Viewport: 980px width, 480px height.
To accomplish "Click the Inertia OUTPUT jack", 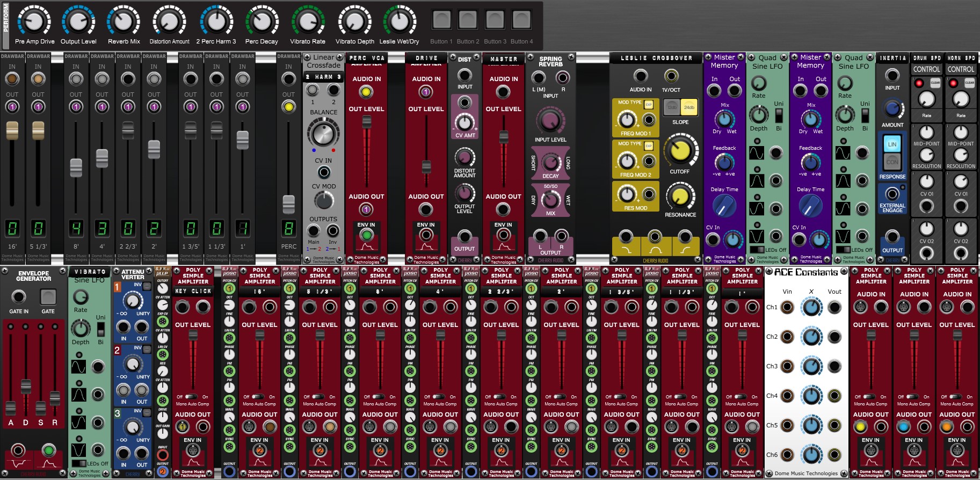I will coord(892,236).
